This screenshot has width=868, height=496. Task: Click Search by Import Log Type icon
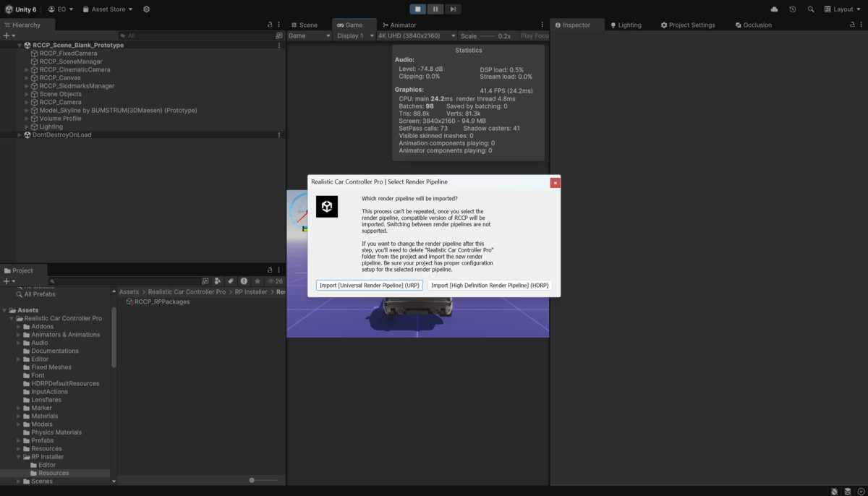pyautogui.click(x=244, y=281)
